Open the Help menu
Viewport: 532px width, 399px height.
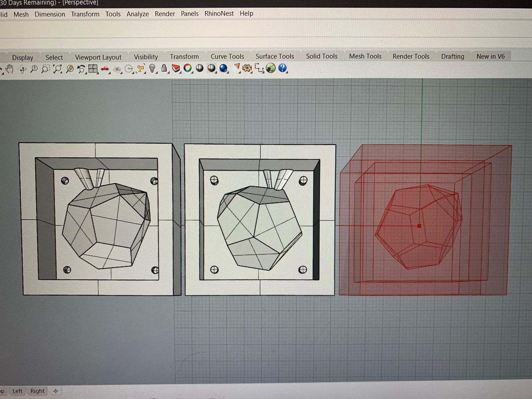(x=246, y=13)
